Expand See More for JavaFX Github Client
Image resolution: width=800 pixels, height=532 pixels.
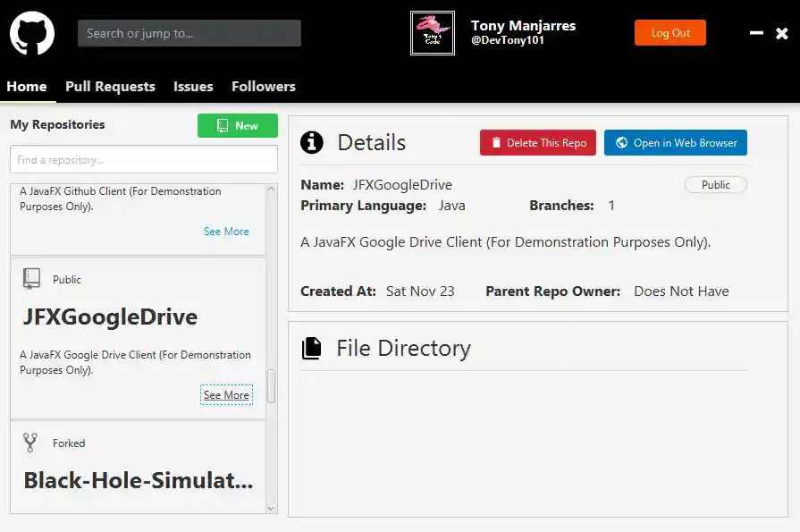pos(226,232)
